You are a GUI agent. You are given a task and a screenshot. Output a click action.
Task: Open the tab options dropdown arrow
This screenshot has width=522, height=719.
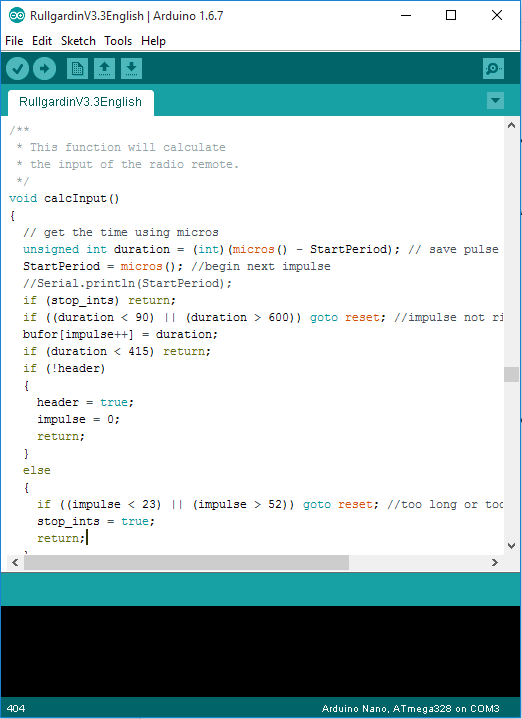pos(495,100)
